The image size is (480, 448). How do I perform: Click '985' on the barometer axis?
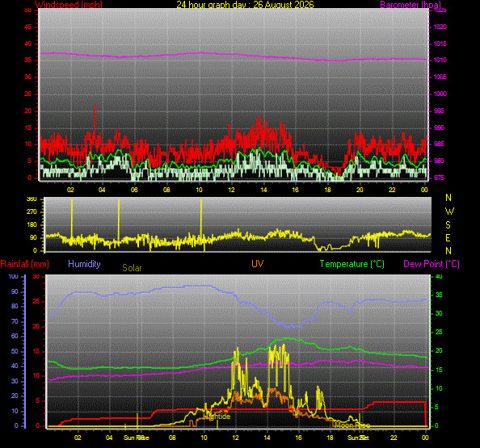click(439, 144)
